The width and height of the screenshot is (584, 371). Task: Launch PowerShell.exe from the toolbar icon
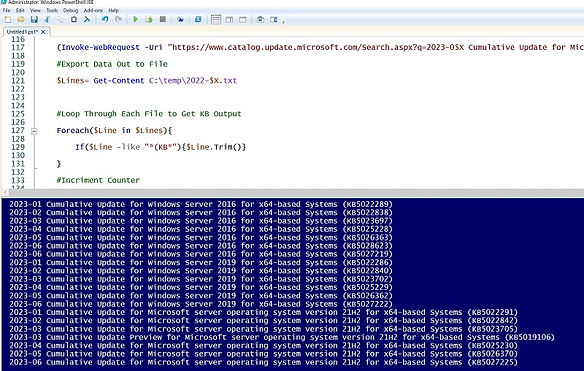tap(198, 19)
